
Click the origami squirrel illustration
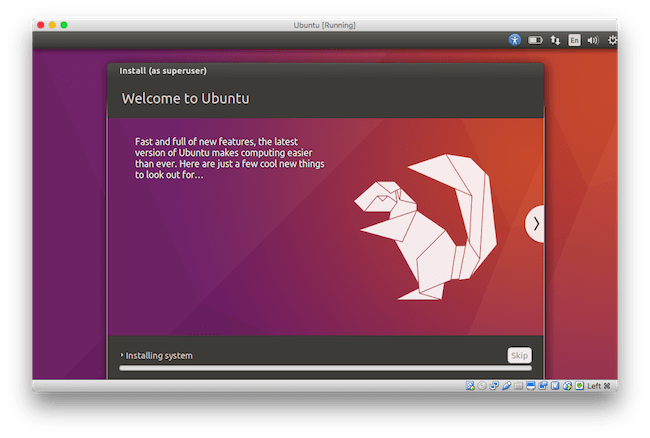425,227
